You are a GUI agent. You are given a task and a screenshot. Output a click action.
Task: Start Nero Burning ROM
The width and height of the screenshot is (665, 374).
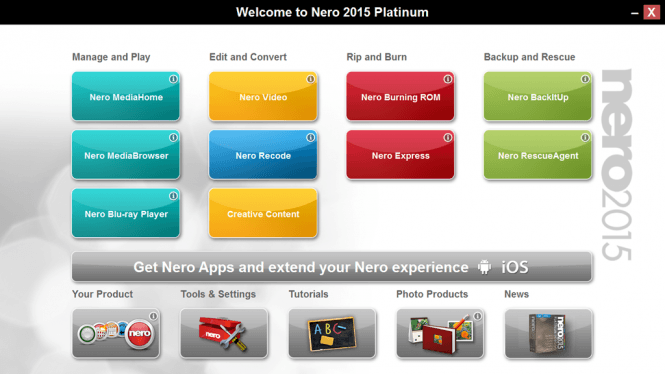[x=400, y=96]
